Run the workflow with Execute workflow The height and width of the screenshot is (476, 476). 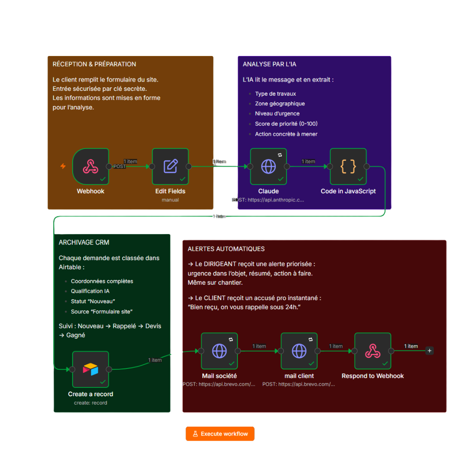[x=220, y=434]
